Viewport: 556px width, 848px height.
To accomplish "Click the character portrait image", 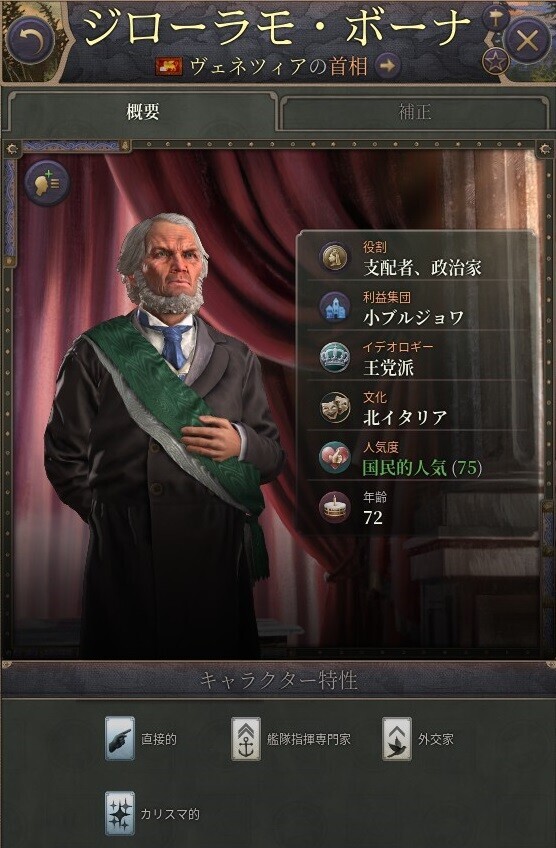I will click(x=162, y=433).
